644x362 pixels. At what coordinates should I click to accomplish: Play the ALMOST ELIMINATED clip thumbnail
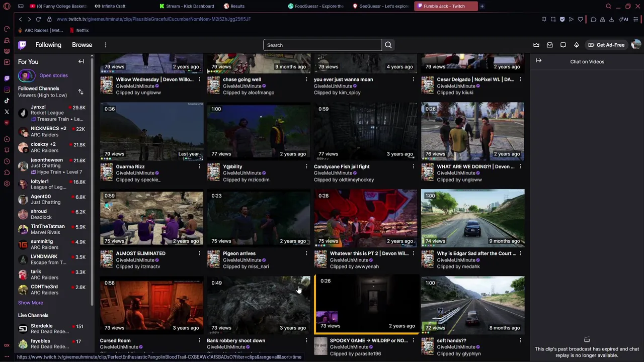[151, 218]
